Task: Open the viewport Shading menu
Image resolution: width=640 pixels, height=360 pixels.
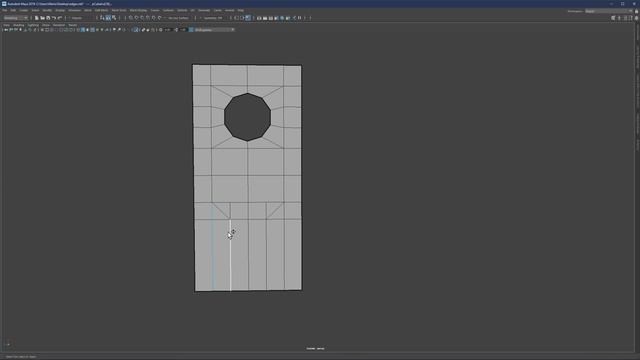Action: (x=19, y=25)
